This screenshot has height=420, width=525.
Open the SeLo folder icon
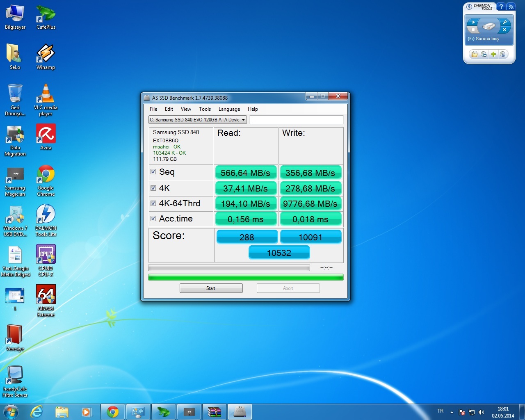pos(15,57)
